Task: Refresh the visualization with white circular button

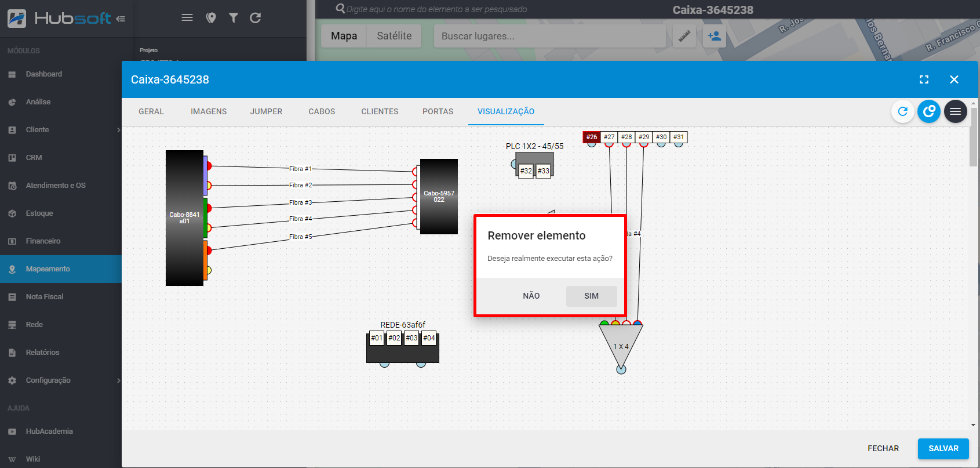Action: tap(902, 111)
